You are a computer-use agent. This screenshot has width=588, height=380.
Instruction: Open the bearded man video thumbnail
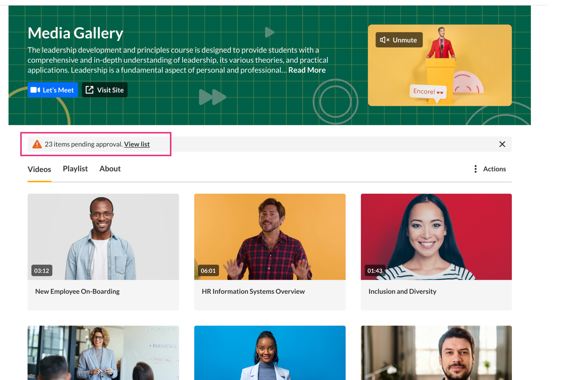point(436,353)
